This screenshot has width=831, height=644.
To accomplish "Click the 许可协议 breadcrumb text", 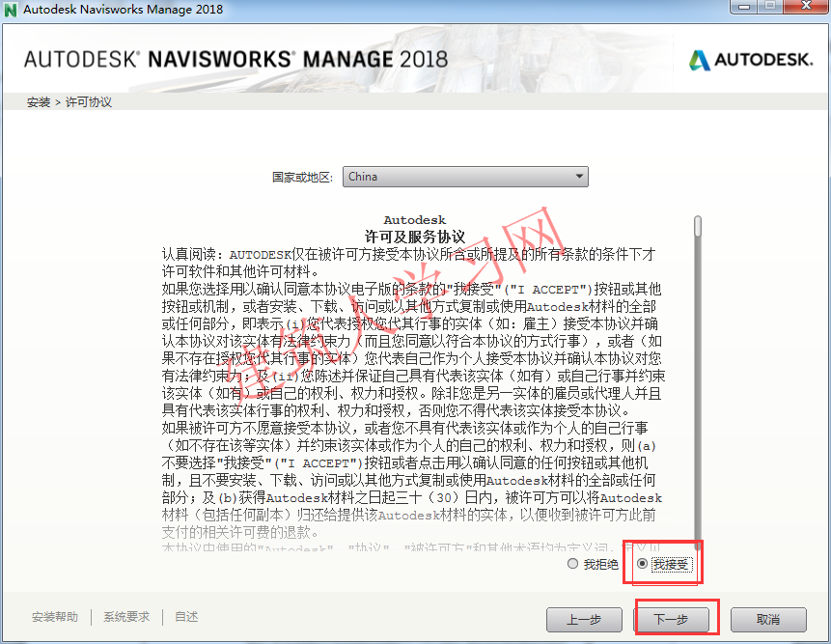I will click(89, 101).
